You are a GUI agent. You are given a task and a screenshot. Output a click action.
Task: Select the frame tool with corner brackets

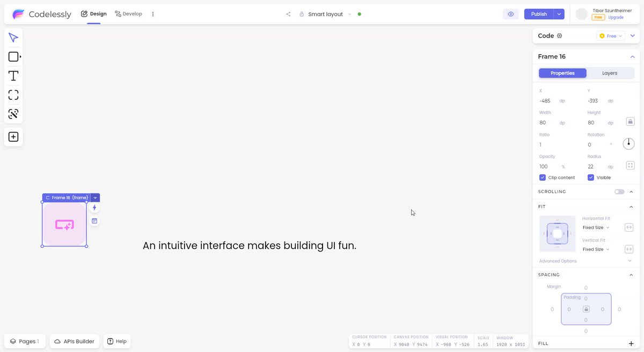pos(13,95)
